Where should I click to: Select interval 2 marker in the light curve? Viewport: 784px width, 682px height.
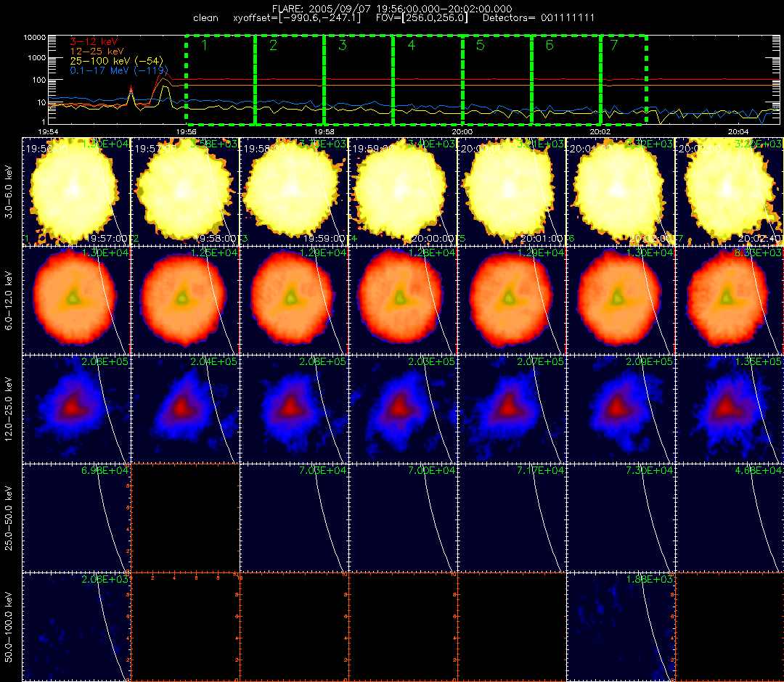pos(273,46)
